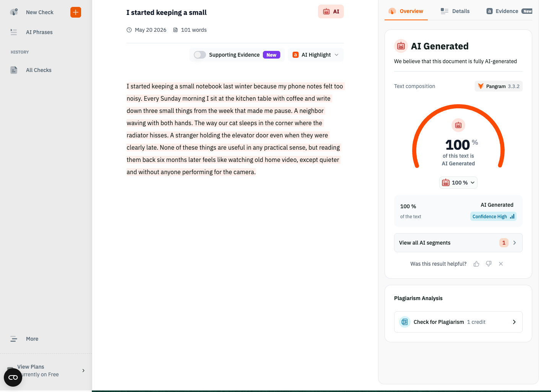Image resolution: width=551 pixels, height=392 pixels.
Task: Open the AI Highlight dropdown
Action: coord(316,55)
